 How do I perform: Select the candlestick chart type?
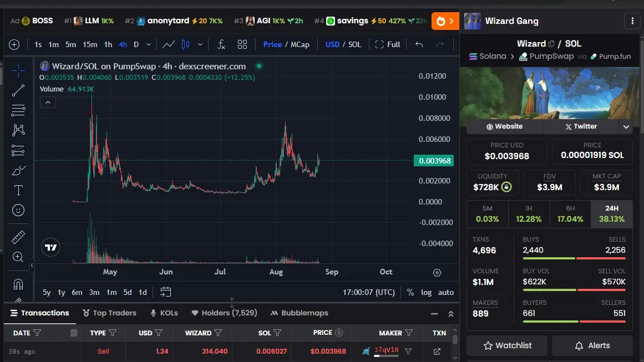coord(186,44)
